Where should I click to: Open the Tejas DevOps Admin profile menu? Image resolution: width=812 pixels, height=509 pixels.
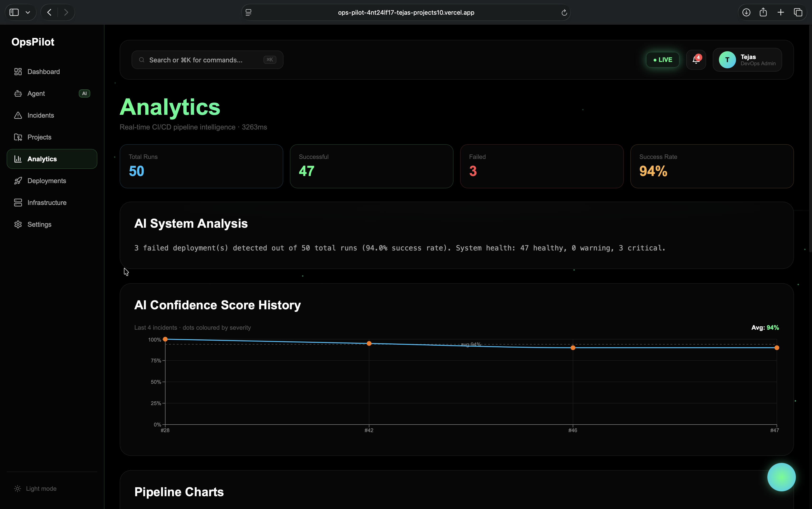coord(747,60)
